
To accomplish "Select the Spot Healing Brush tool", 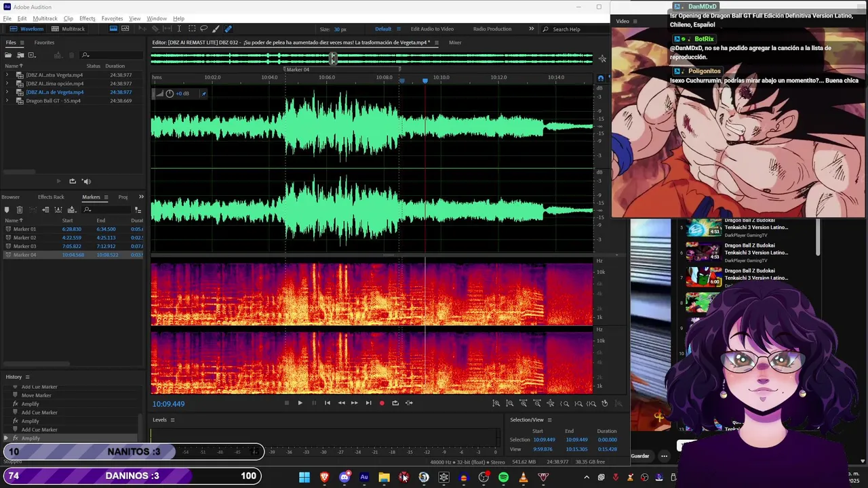I will tap(228, 29).
